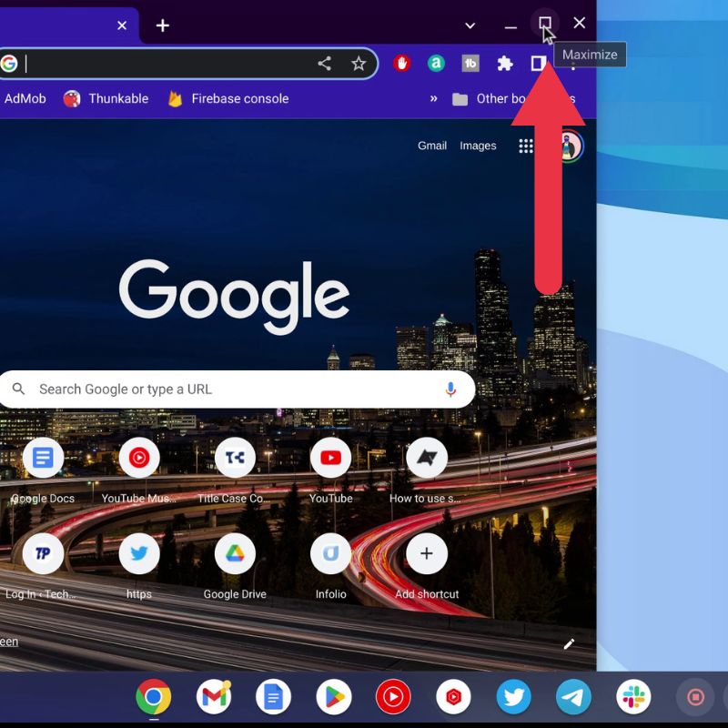Click the Search Google or type a URL box
The image size is (728, 728).
coord(237,389)
